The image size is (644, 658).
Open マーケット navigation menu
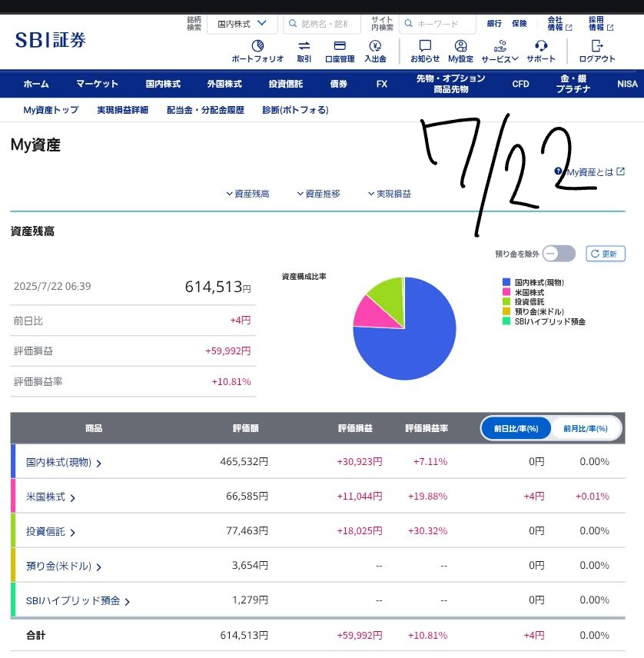(97, 84)
